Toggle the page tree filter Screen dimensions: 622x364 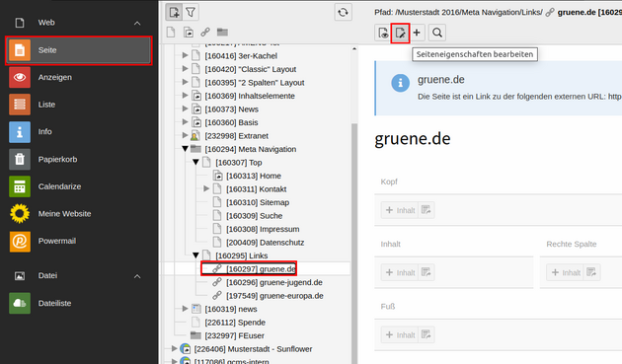pyautogui.click(x=191, y=12)
